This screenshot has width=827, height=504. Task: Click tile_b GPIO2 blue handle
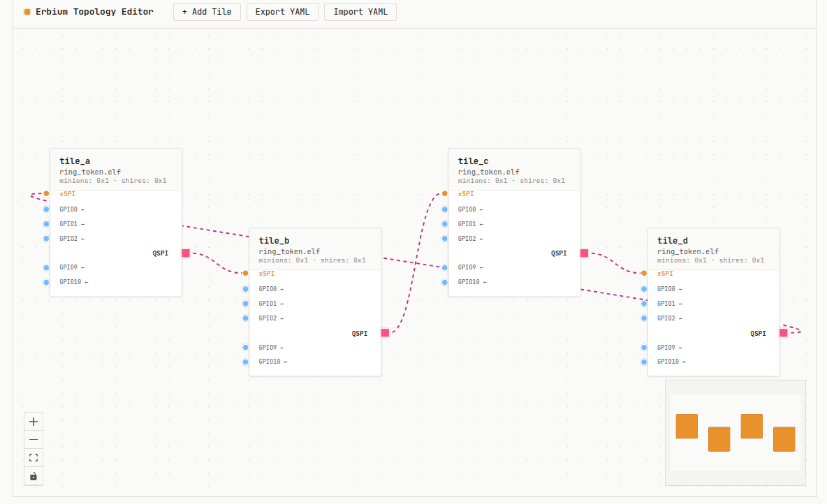click(245, 318)
